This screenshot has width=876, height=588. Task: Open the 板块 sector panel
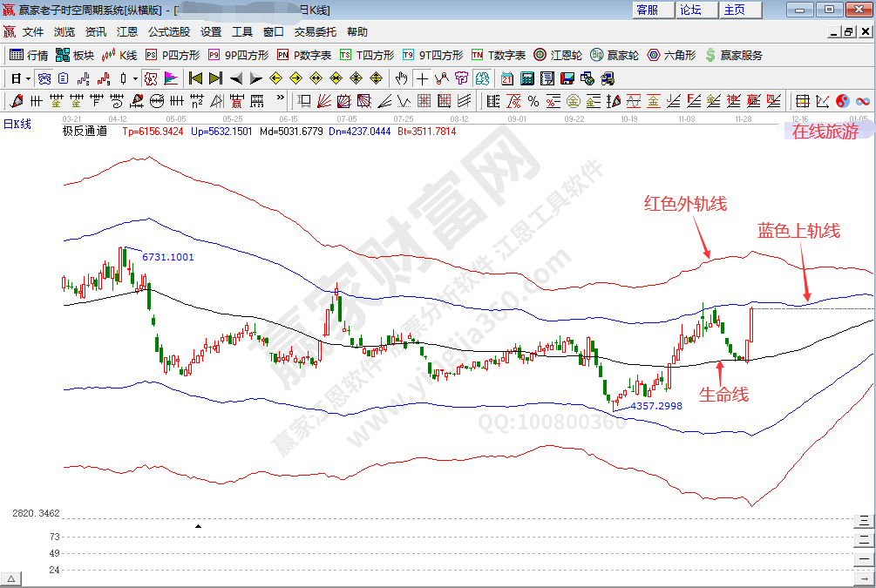click(x=74, y=55)
